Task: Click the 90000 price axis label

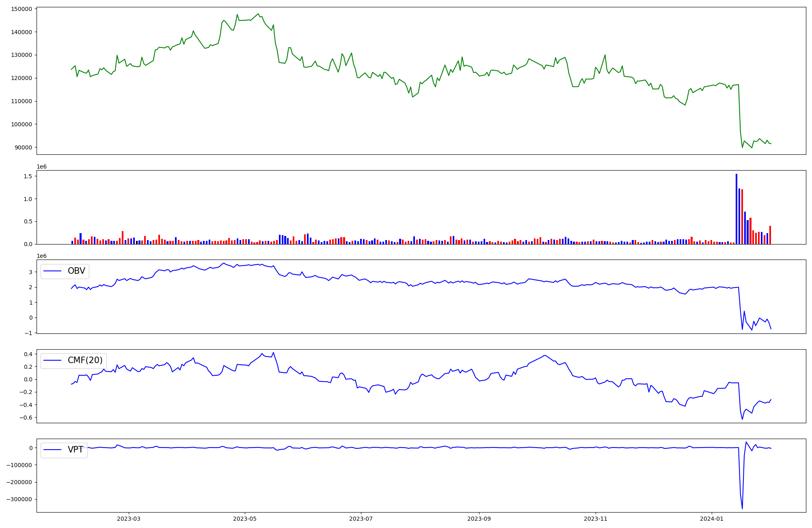Action: click(x=23, y=147)
